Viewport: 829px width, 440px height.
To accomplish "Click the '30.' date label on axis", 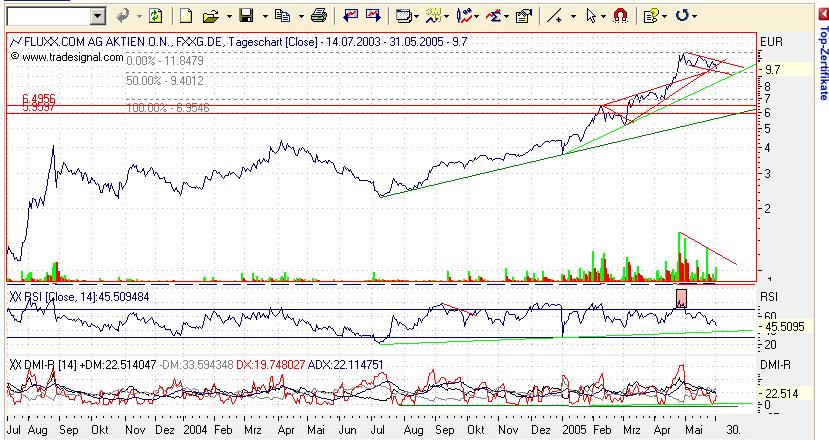I will click(x=733, y=429).
